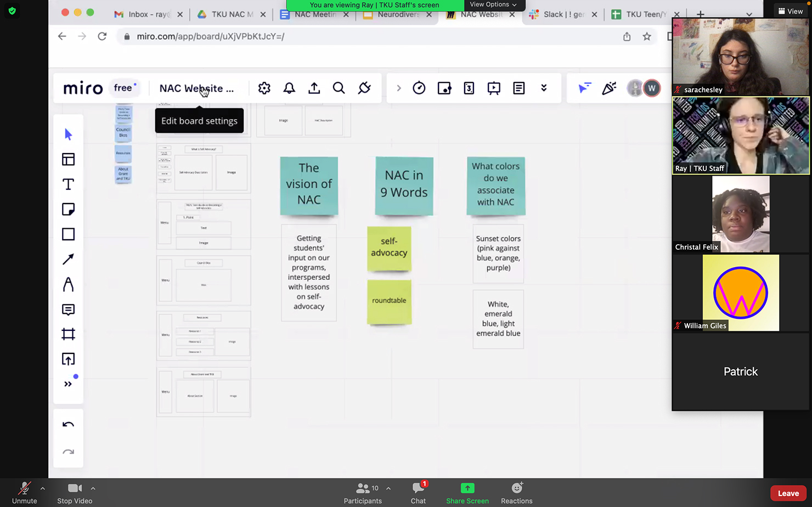Click the Share Screen button
812x507 pixels.
pos(467,493)
